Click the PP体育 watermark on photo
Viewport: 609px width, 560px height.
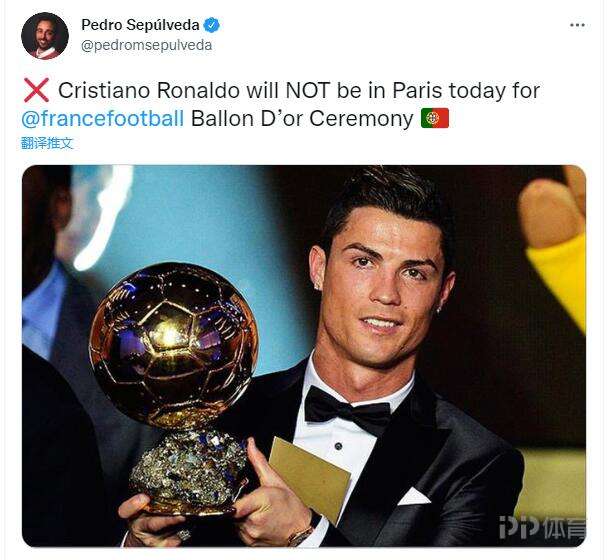click(542, 527)
